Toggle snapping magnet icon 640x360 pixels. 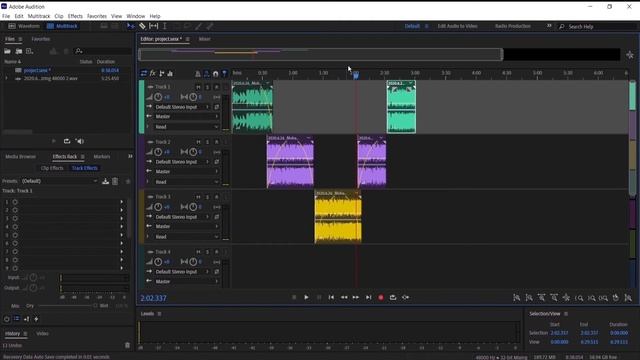pos(216,73)
